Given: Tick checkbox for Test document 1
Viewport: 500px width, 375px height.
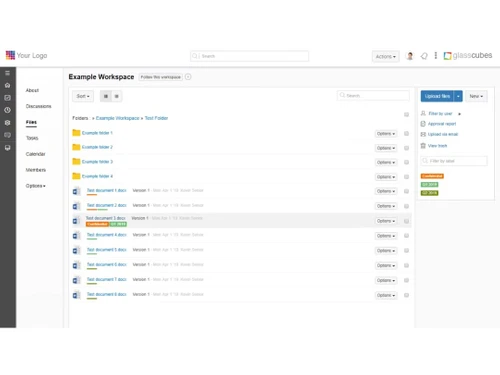Looking at the screenshot, I should point(406,191).
